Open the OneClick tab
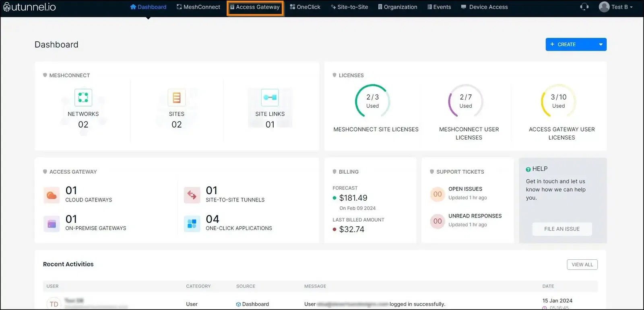The width and height of the screenshot is (644, 310). click(305, 7)
